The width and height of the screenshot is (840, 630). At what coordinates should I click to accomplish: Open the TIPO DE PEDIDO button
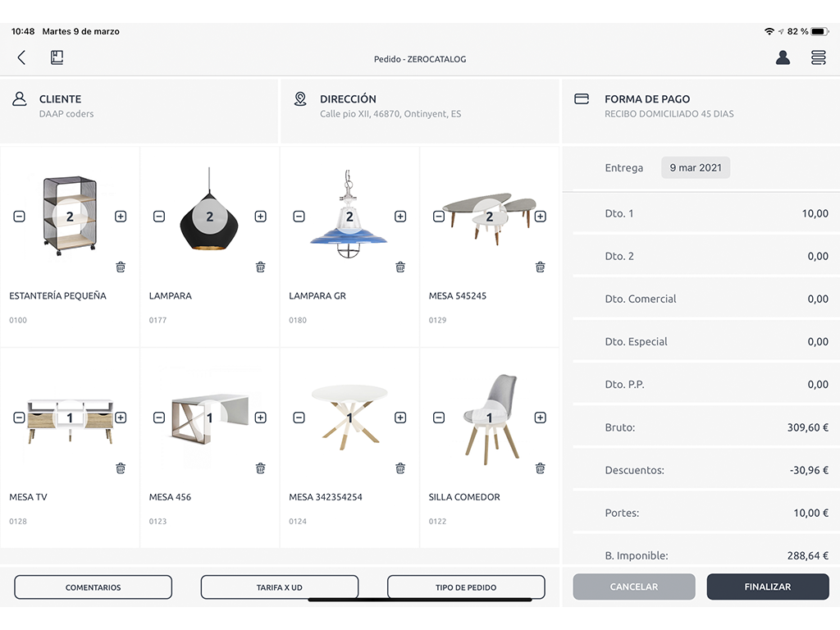466,587
